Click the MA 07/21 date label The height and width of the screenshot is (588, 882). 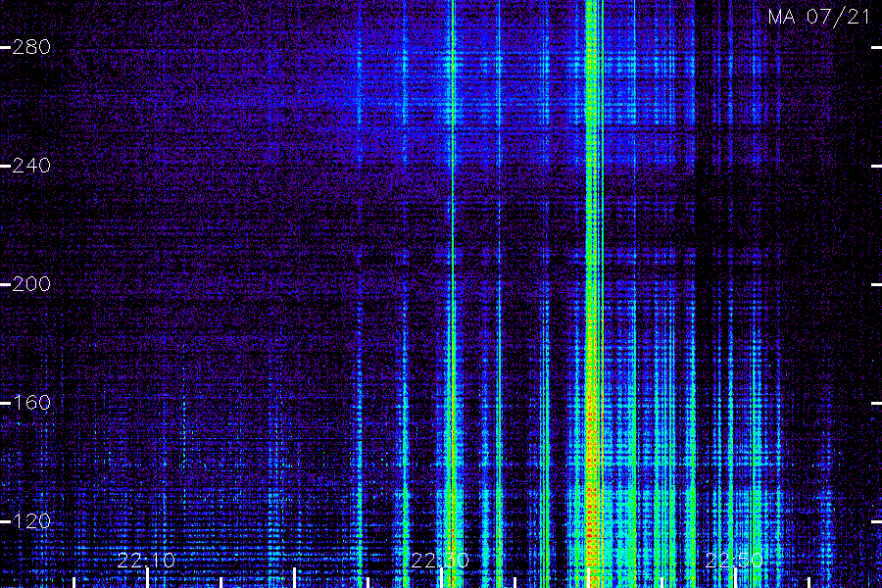[x=819, y=17]
